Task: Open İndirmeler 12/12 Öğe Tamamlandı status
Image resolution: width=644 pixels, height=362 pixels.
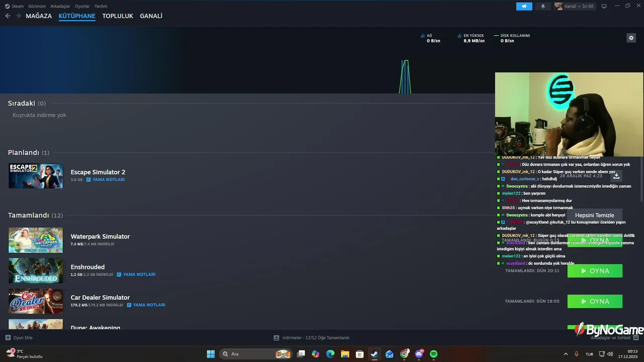Action: [316, 338]
